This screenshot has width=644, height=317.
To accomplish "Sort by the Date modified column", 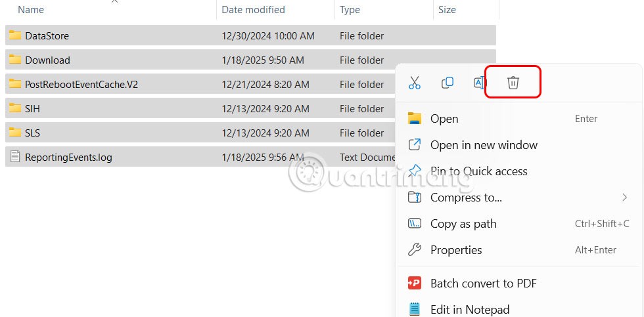I will point(253,10).
